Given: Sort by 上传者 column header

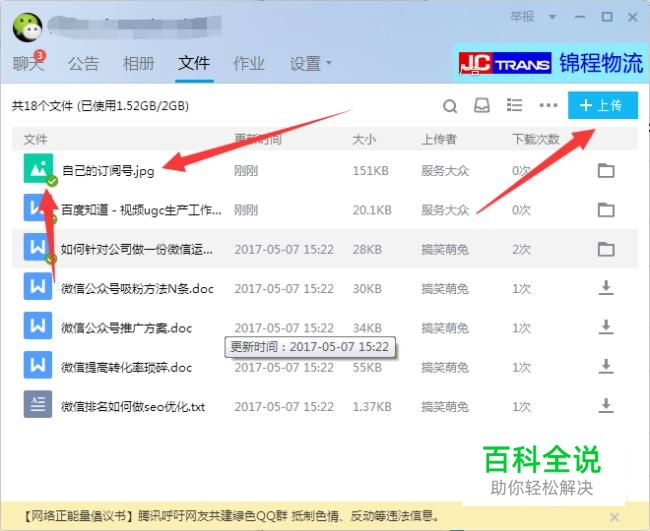Looking at the screenshot, I should [439, 139].
